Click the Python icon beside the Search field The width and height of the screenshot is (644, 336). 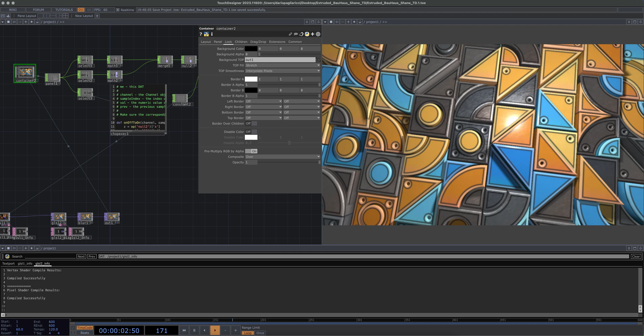tap(7, 256)
